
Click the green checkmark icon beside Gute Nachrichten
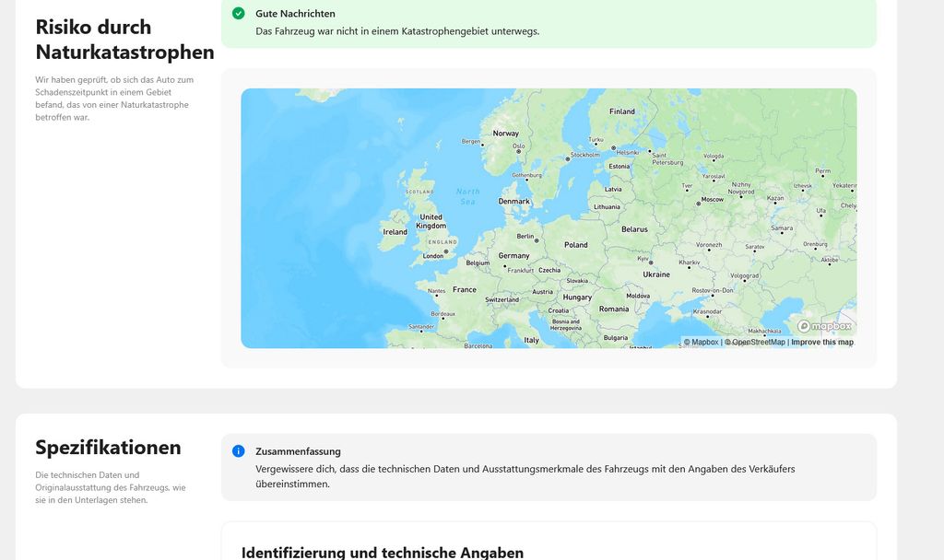pyautogui.click(x=239, y=14)
